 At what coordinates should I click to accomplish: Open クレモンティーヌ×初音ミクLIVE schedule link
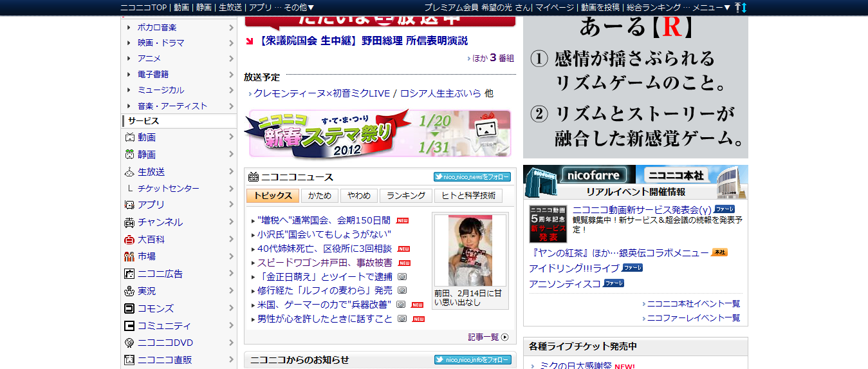pos(322,93)
